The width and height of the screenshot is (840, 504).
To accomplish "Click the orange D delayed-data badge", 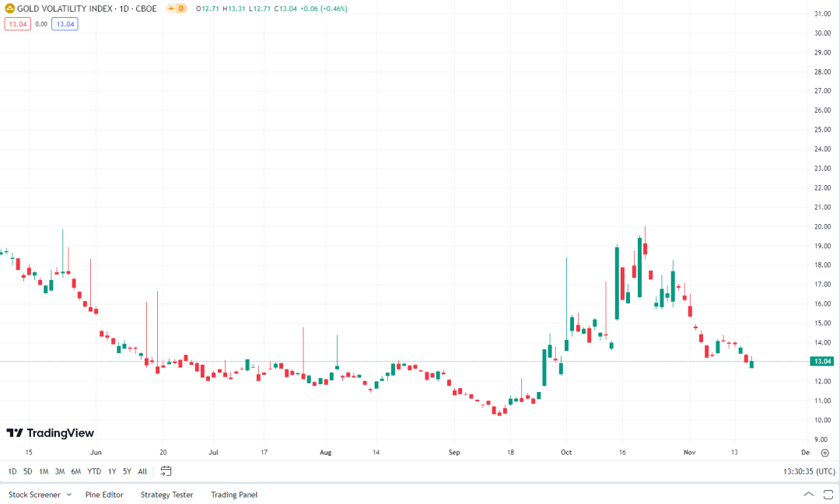I will pos(181,9).
